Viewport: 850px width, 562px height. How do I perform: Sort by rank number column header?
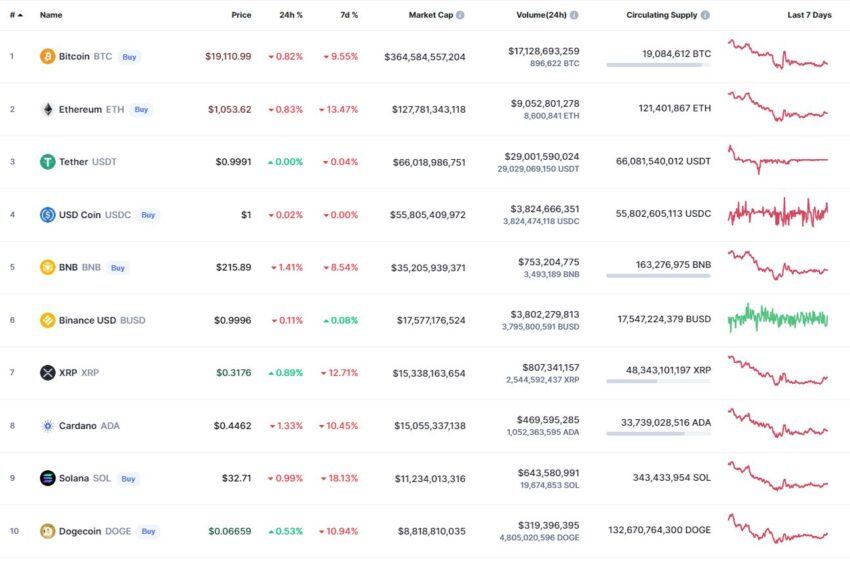tap(16, 15)
